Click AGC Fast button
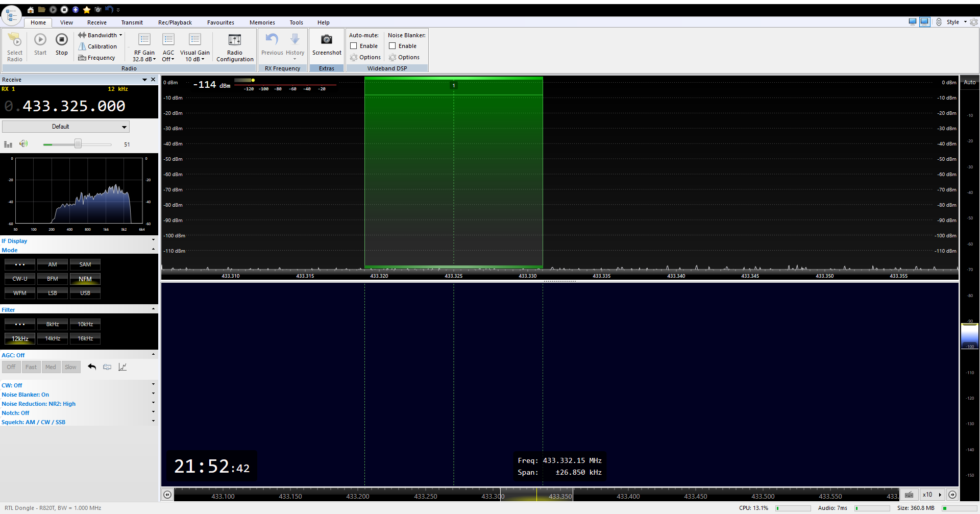Viewport: 980px width, 514px height. point(31,367)
